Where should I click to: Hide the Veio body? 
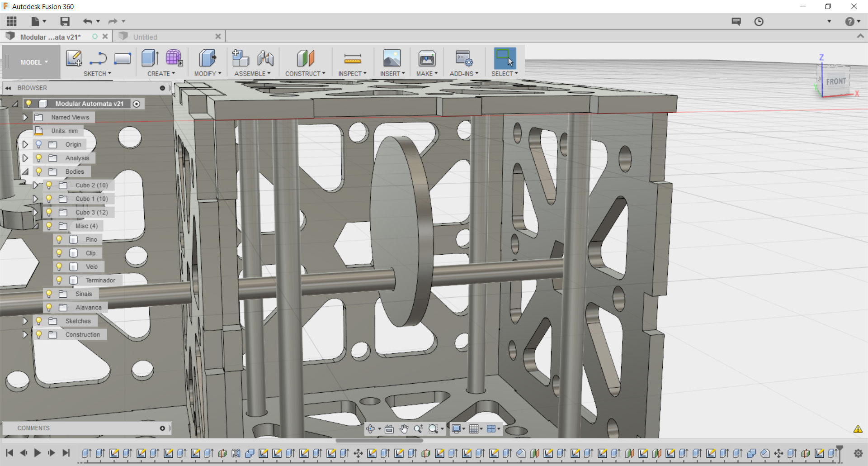click(x=59, y=266)
